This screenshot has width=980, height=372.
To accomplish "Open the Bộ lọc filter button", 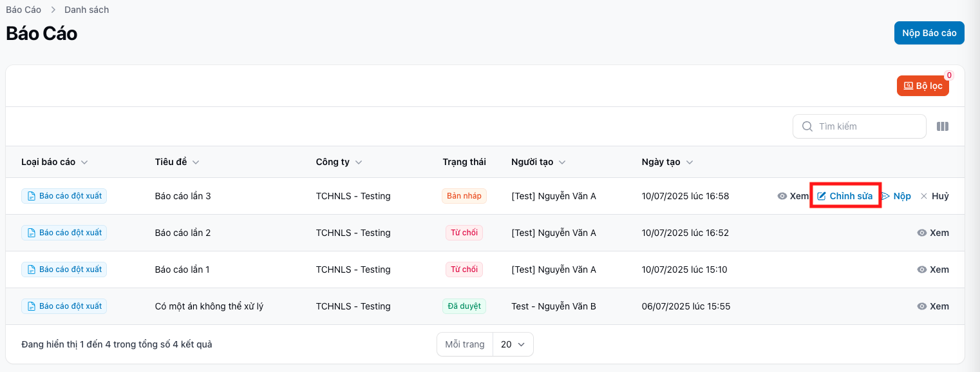I will [923, 86].
